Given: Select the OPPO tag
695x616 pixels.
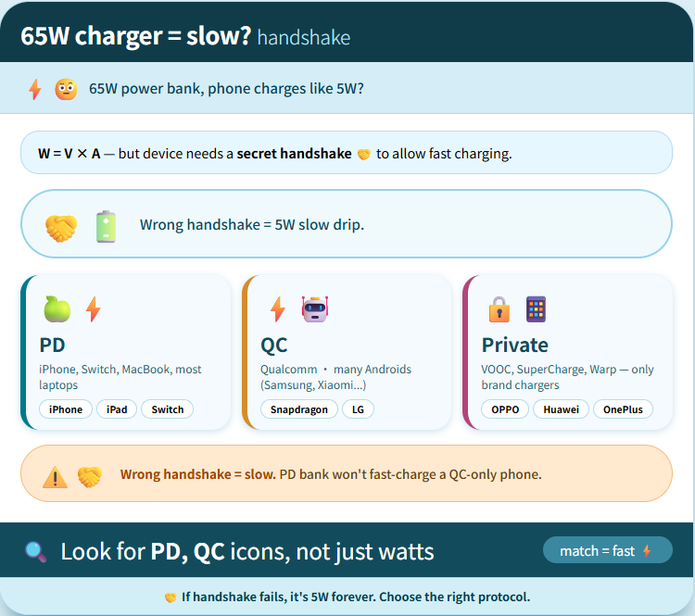Looking at the screenshot, I should click(x=505, y=409).
